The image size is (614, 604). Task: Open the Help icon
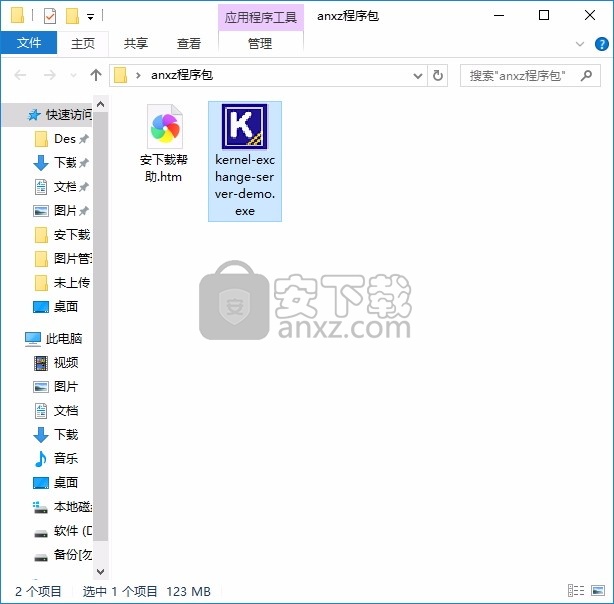point(601,43)
